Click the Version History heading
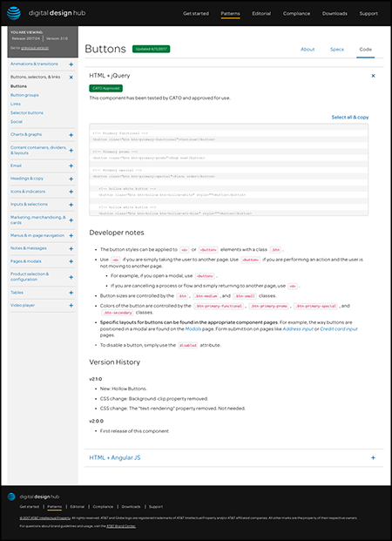The image size is (392, 541). (x=115, y=362)
